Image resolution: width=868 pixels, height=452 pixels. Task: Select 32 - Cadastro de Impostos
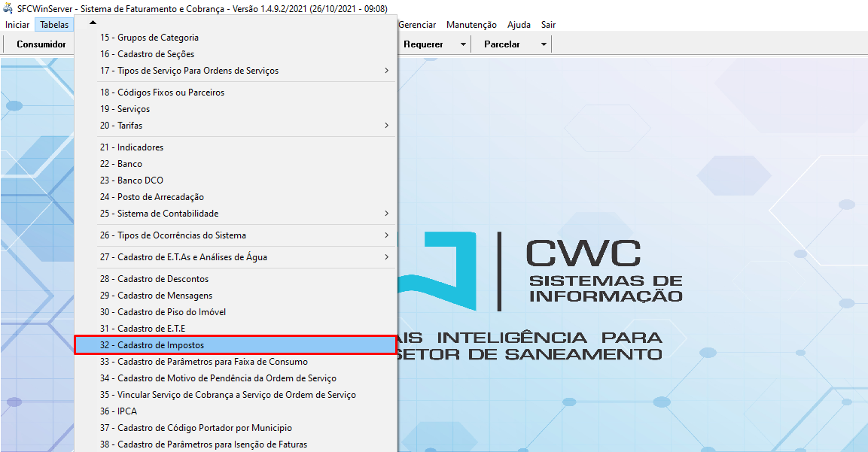pyautogui.click(x=235, y=345)
